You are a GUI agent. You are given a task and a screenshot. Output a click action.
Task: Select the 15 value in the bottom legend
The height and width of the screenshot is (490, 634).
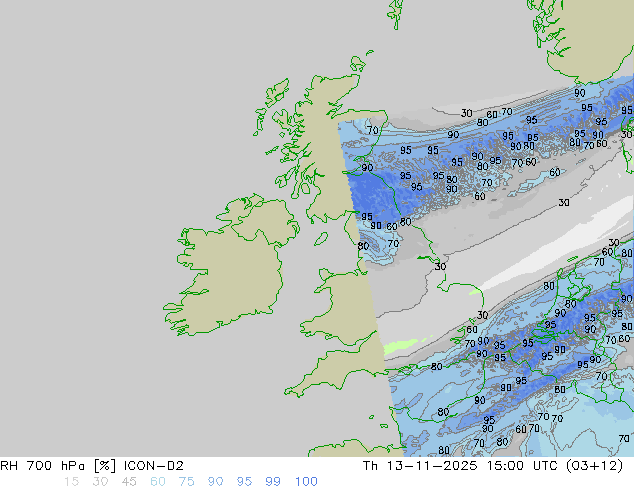tap(71, 482)
